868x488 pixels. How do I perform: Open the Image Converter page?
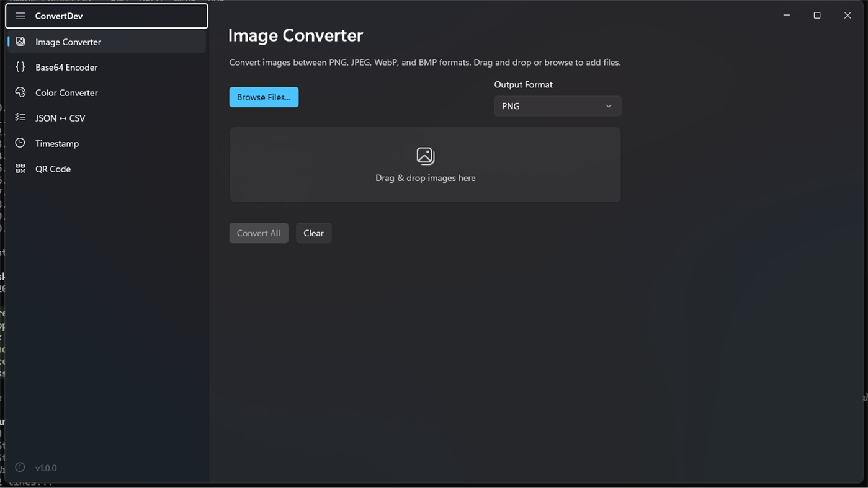pyautogui.click(x=106, y=42)
